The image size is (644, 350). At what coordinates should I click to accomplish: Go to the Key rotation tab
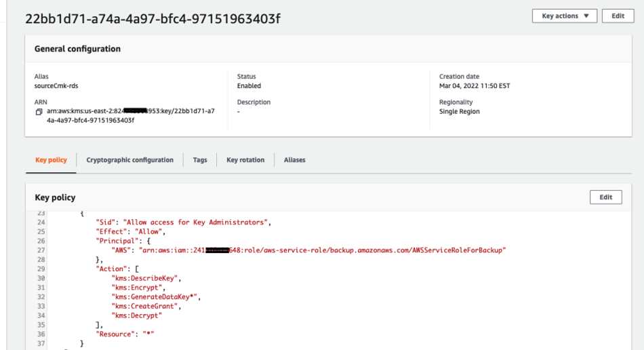pos(245,160)
